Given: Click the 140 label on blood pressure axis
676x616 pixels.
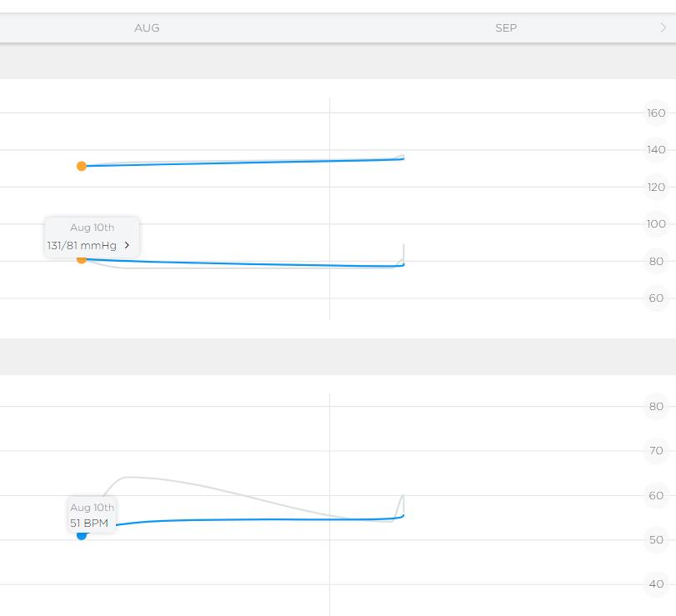Looking at the screenshot, I should coord(656,150).
